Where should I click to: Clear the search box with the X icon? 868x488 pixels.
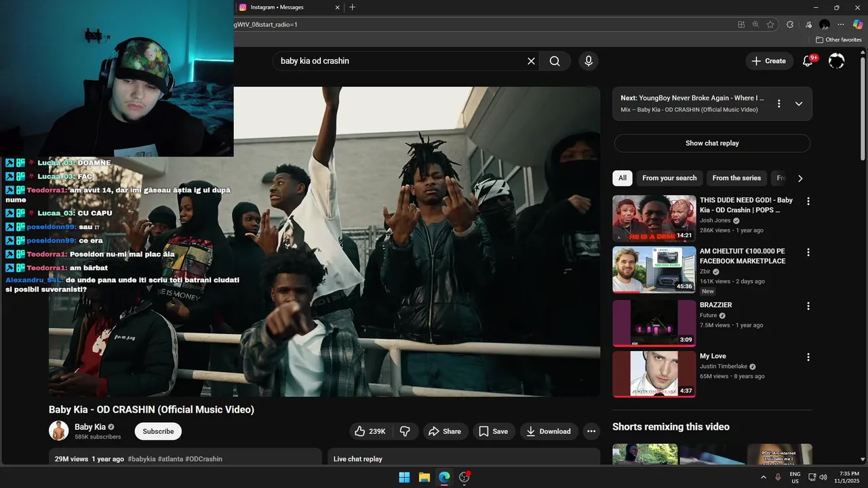[531, 61]
